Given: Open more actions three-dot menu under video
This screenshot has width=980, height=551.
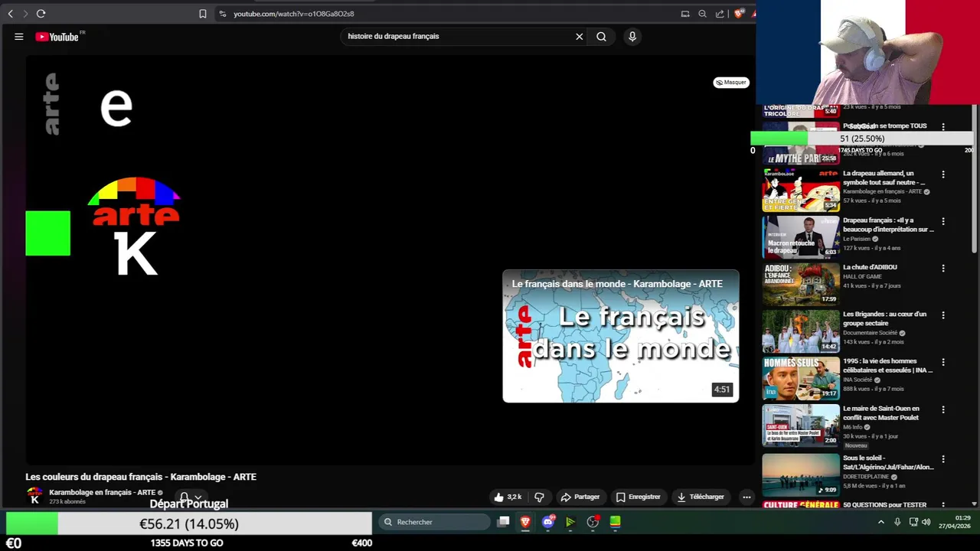Looking at the screenshot, I should click(x=746, y=497).
